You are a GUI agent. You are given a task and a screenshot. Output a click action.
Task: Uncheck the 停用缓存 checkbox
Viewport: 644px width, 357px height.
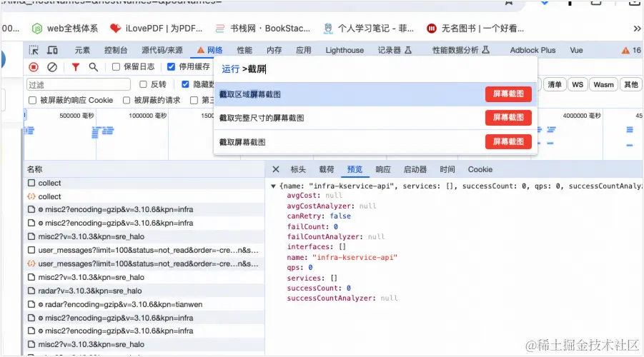[x=171, y=67]
